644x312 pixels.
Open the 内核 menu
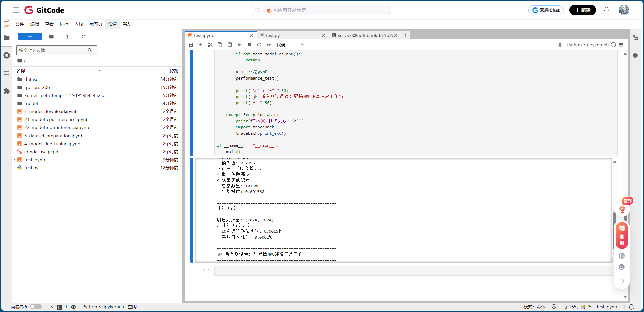point(79,24)
